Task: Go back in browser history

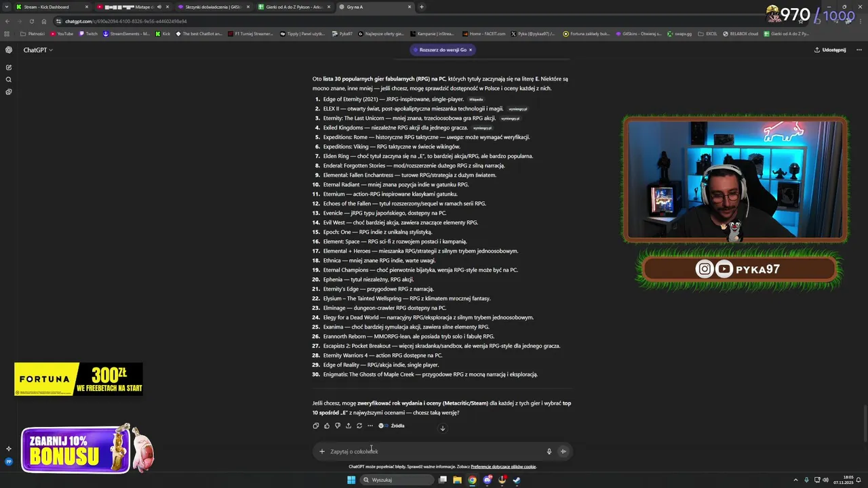Action: pyautogui.click(x=7, y=21)
